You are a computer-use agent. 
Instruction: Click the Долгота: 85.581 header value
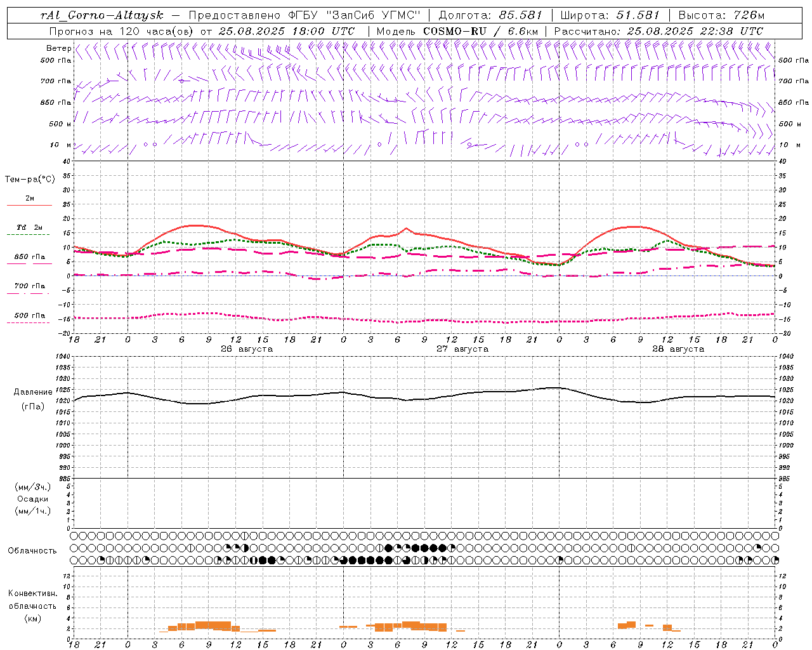[x=490, y=15]
